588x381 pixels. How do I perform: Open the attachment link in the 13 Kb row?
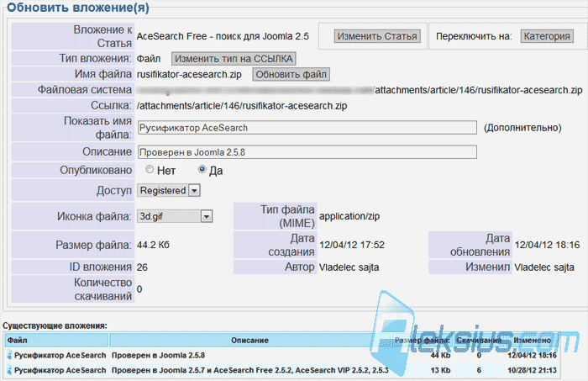click(x=60, y=370)
